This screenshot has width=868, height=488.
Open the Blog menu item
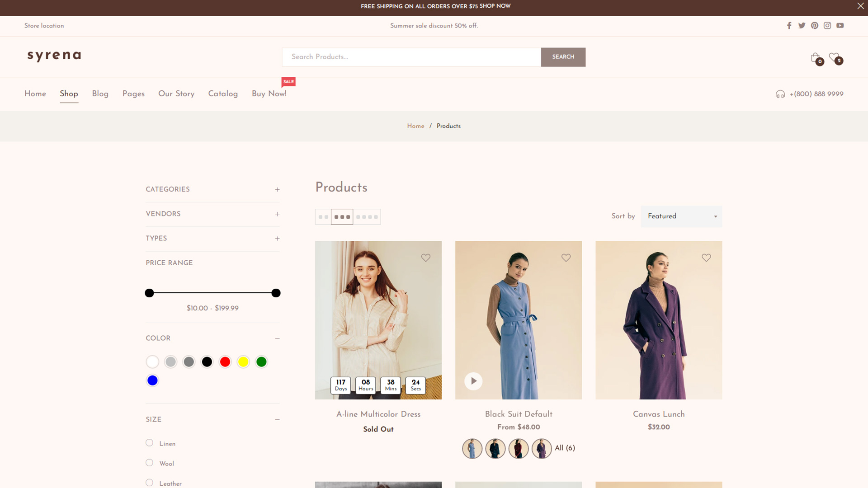coord(100,94)
